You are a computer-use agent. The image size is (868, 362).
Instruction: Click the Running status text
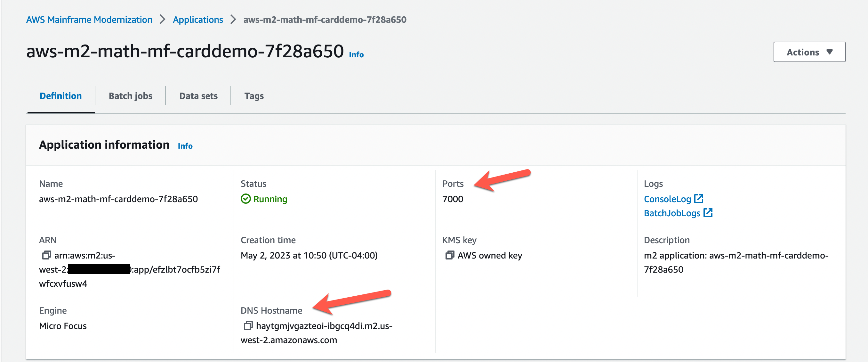pyautogui.click(x=270, y=199)
